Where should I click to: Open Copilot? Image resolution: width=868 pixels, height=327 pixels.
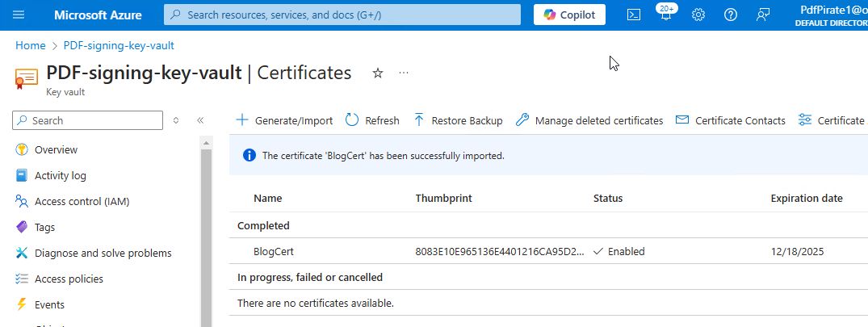point(569,15)
